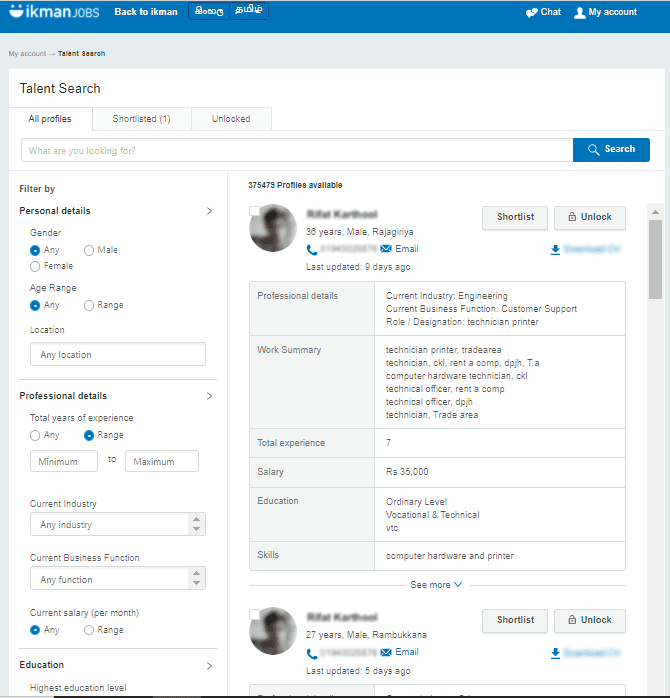Select Any under Total years of experience
Viewport: 670px width, 698px height.
click(x=35, y=435)
